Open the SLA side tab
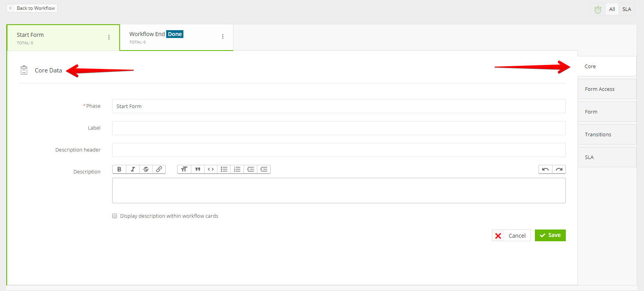644x291 pixels. pyautogui.click(x=607, y=157)
